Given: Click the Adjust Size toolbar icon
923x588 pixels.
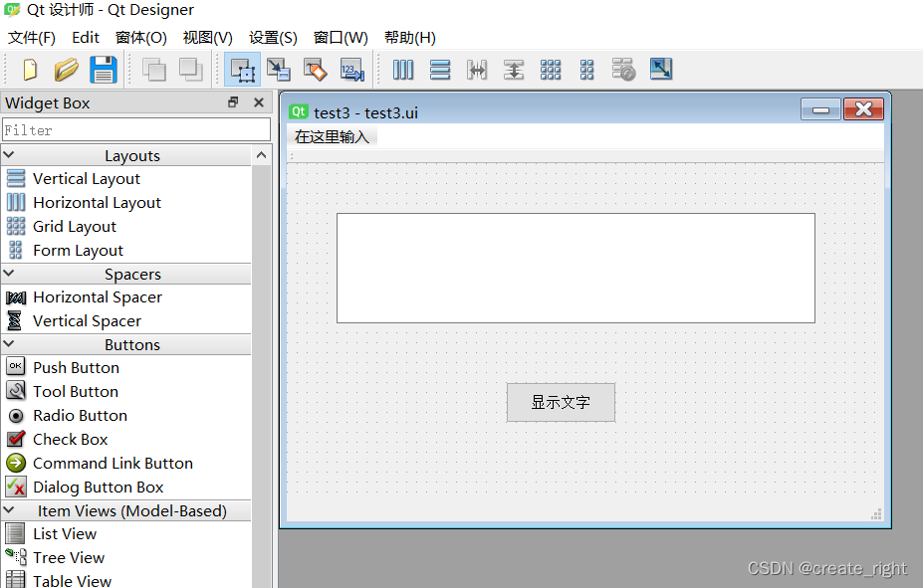Looking at the screenshot, I should click(x=661, y=70).
